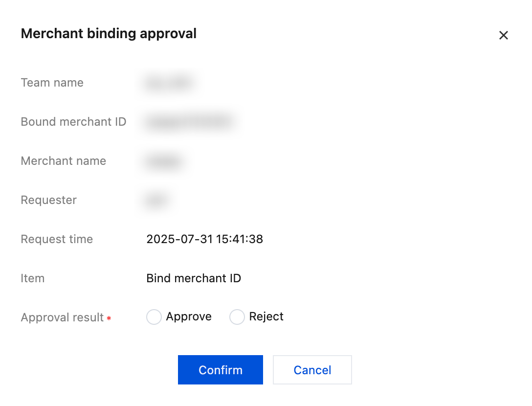Click the Bound merchant ID label
The image size is (532, 406).
tap(73, 122)
